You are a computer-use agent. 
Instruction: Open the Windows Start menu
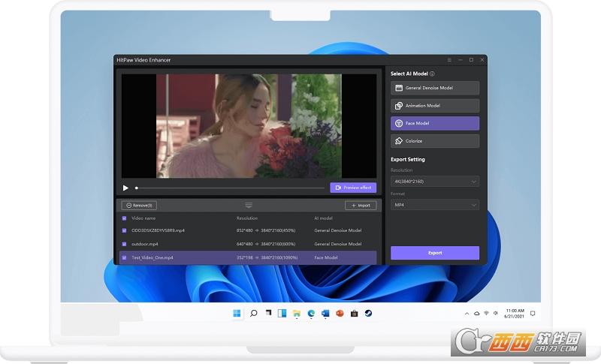point(237,314)
